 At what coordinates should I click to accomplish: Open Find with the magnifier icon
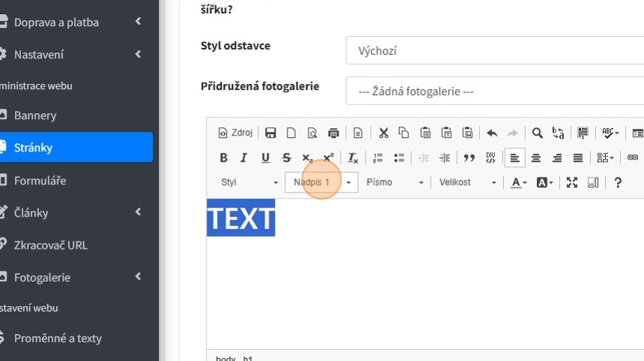click(537, 133)
